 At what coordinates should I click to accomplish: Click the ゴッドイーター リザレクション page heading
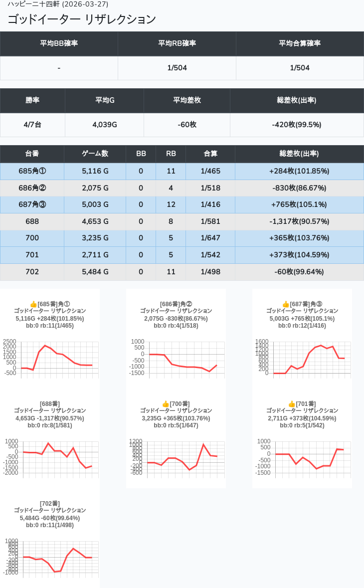82,19
